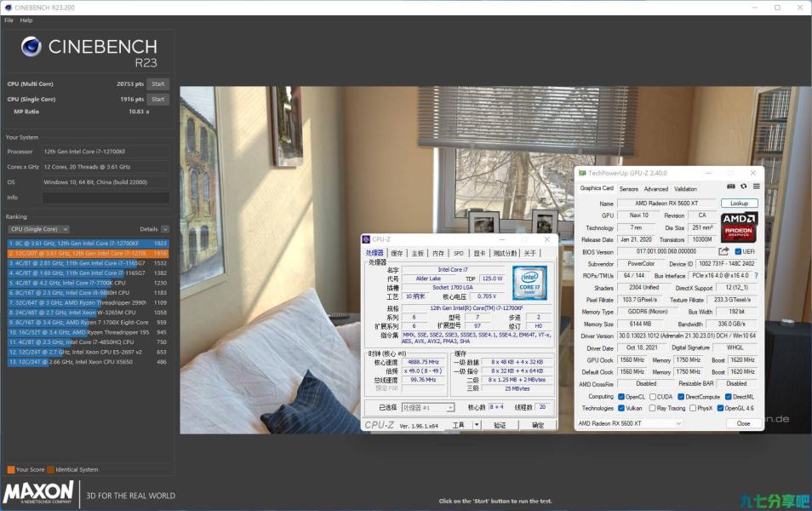Viewport: 812px width, 511px height.
Task: Switch to the CPU-Z 缓存 tab
Action: point(397,254)
